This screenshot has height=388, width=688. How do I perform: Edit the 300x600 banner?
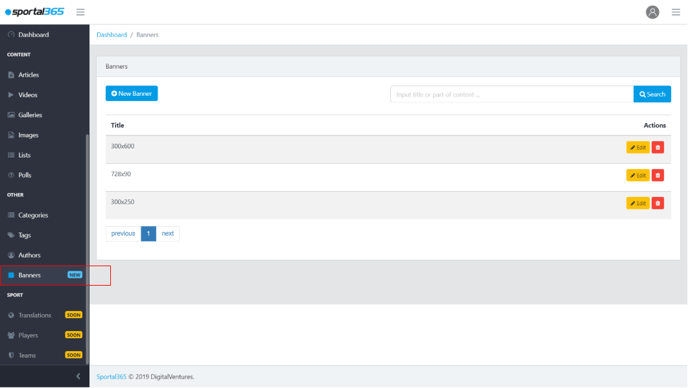coord(638,147)
